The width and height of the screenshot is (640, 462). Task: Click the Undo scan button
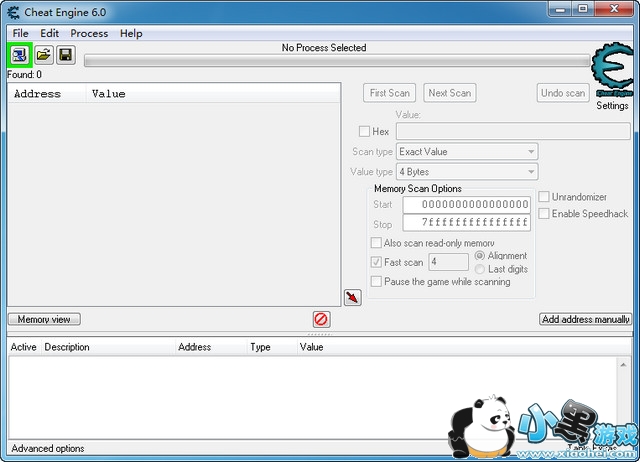coord(563,93)
